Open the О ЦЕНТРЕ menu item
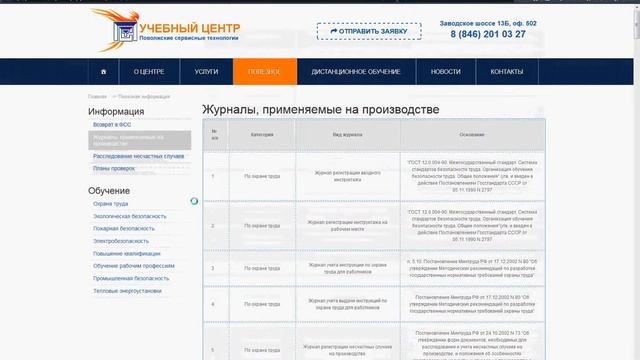 (149, 71)
